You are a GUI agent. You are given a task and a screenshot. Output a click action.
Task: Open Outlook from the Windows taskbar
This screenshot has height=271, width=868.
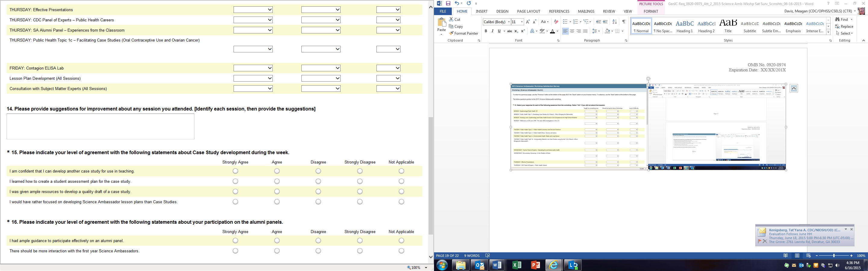pos(479,265)
